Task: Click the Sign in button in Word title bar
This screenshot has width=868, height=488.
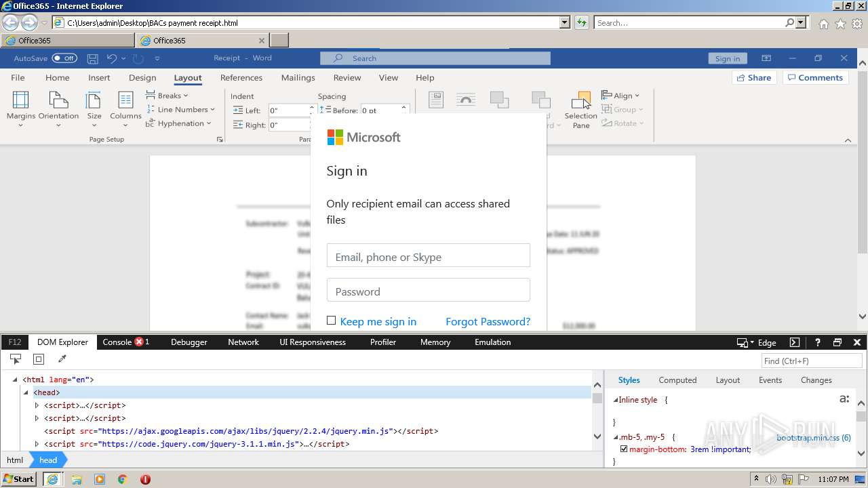Action: 728,58
